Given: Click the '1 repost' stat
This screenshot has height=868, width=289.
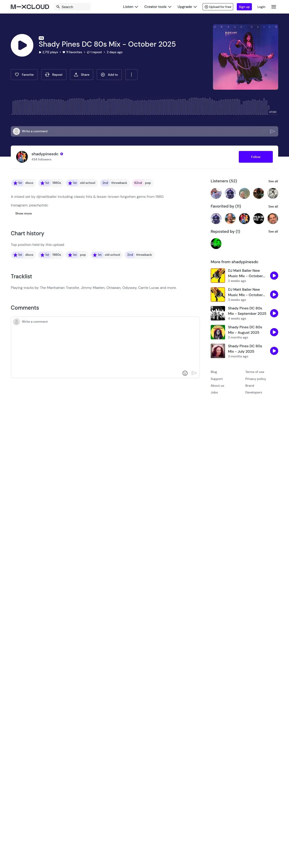Looking at the screenshot, I should [x=94, y=52].
